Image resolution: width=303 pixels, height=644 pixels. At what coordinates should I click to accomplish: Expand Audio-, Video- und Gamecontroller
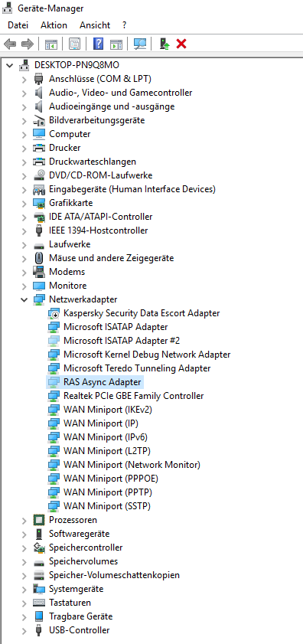[x=24, y=93]
